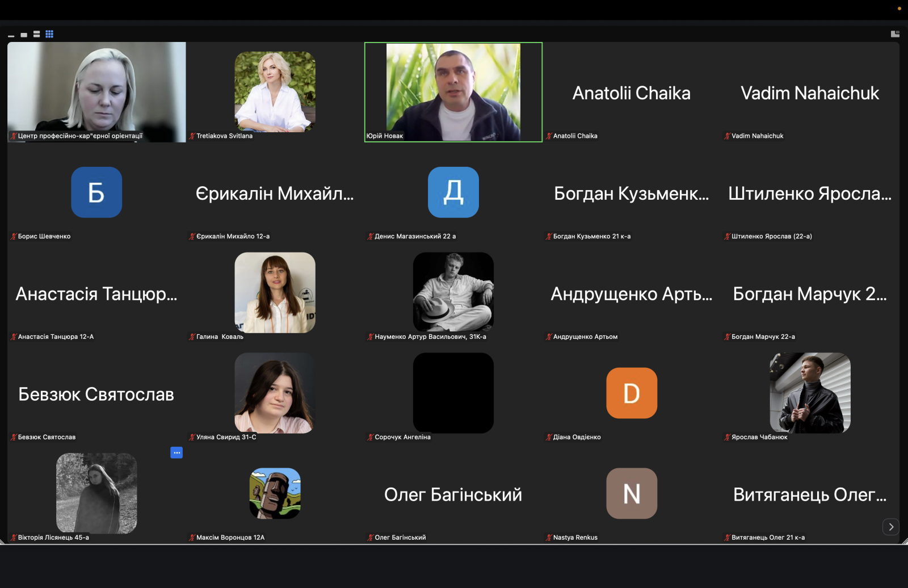Go to next page of participants
This screenshot has width=908, height=588.
[890, 527]
